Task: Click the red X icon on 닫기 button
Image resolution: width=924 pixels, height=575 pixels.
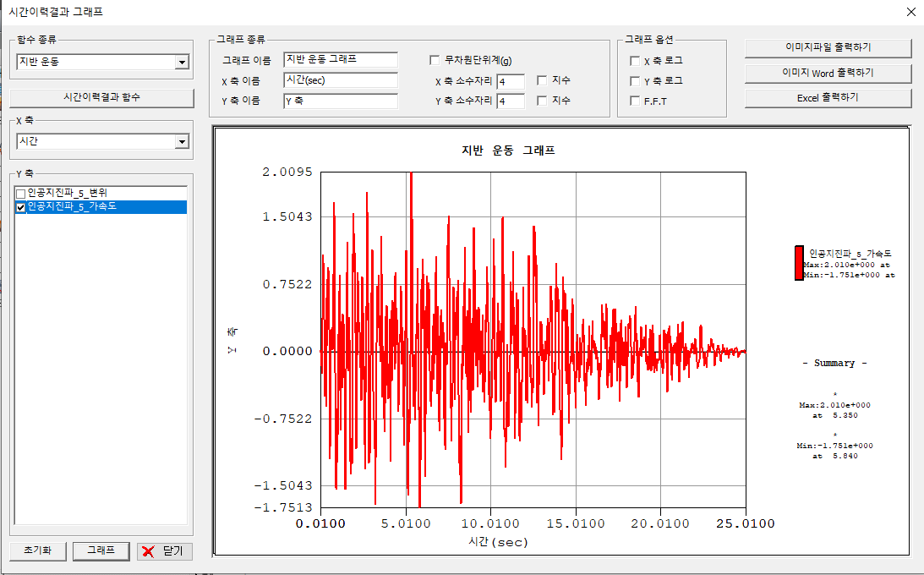Action: click(149, 551)
